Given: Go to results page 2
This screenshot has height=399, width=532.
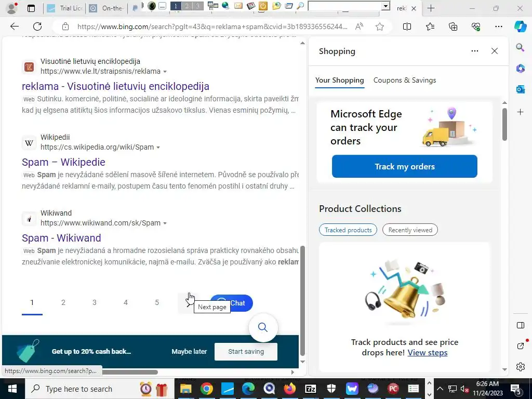Looking at the screenshot, I should pos(63,302).
